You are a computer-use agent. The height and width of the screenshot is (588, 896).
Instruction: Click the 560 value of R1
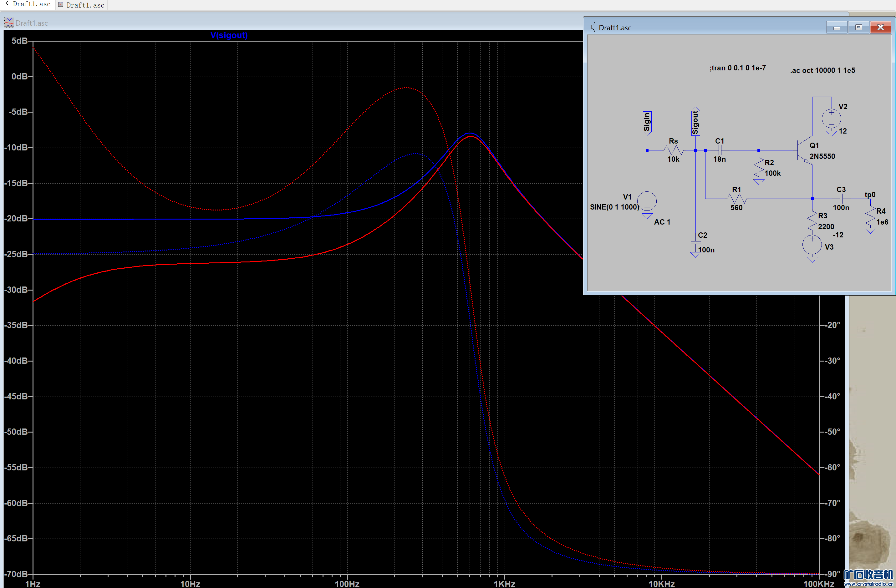(736, 208)
